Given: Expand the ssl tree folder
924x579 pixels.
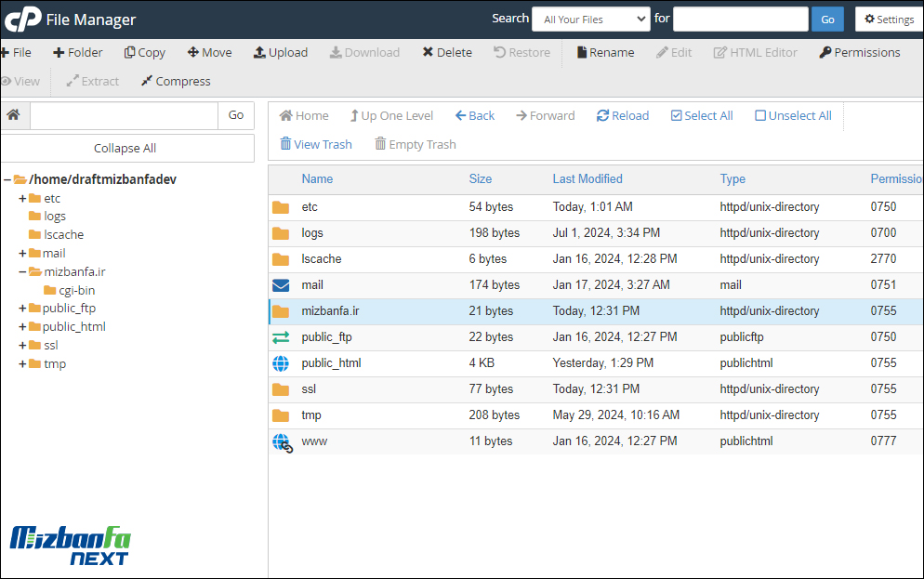Looking at the screenshot, I should (22, 345).
